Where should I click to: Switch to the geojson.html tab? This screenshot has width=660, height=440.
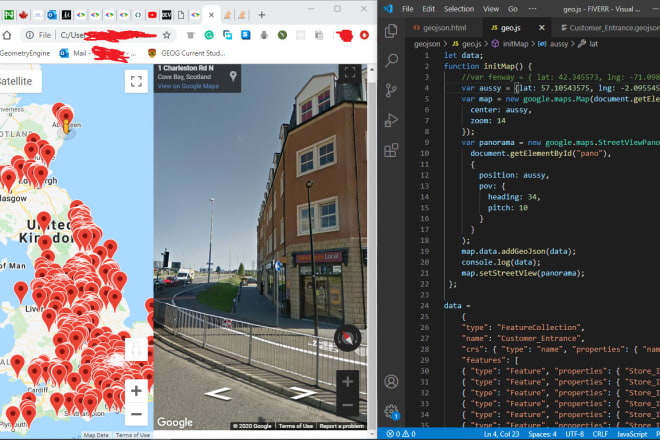(x=440, y=28)
